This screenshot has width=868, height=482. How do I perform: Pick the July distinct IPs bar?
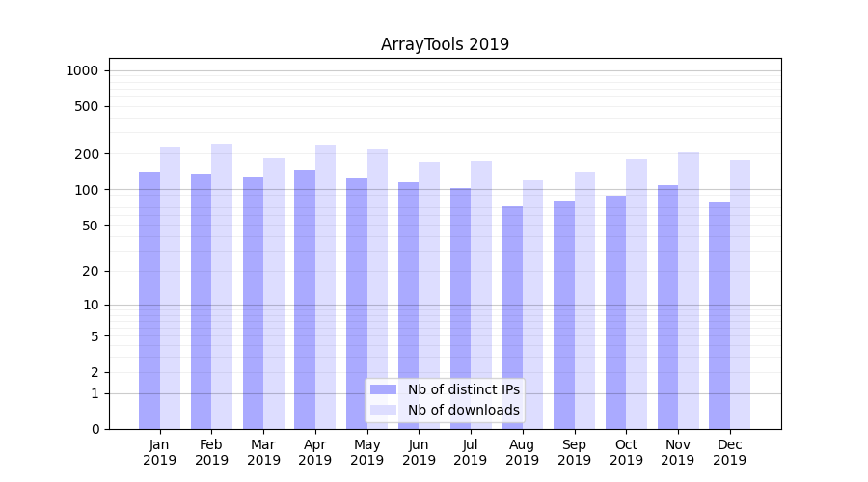[x=460, y=308]
